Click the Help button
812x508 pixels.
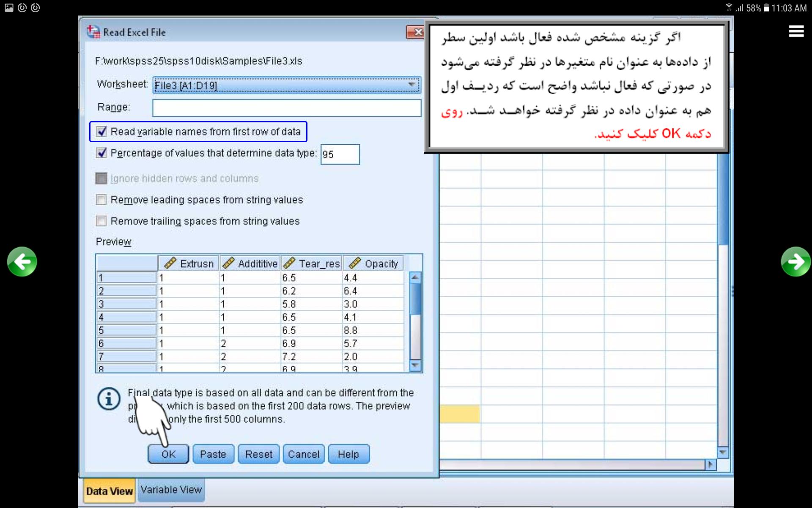point(348,454)
